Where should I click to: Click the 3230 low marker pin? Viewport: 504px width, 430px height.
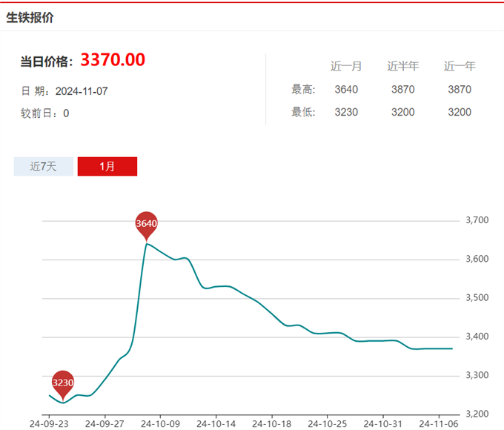(63, 383)
